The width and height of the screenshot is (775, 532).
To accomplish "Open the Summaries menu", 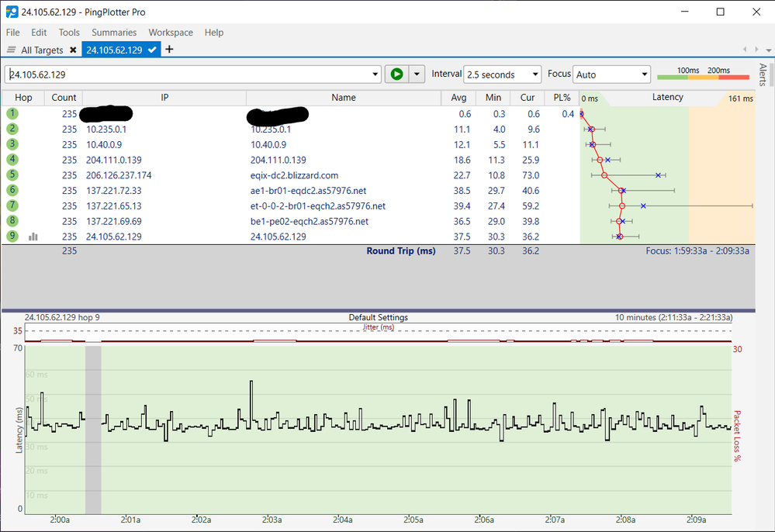I will click(x=114, y=33).
